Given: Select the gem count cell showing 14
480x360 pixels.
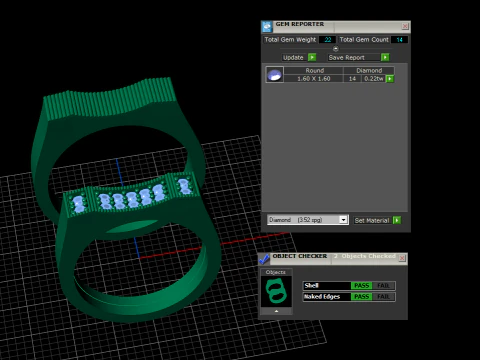Looking at the screenshot, I should (352, 79).
